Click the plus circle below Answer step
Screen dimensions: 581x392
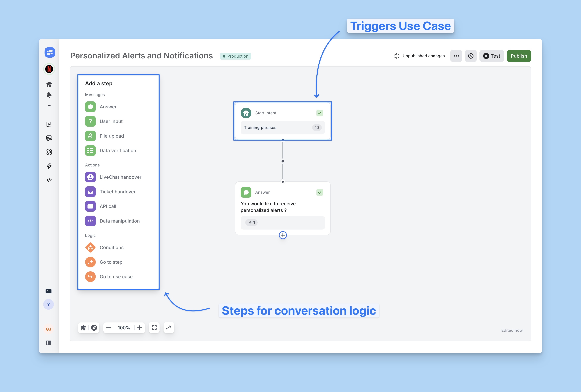[x=283, y=235]
